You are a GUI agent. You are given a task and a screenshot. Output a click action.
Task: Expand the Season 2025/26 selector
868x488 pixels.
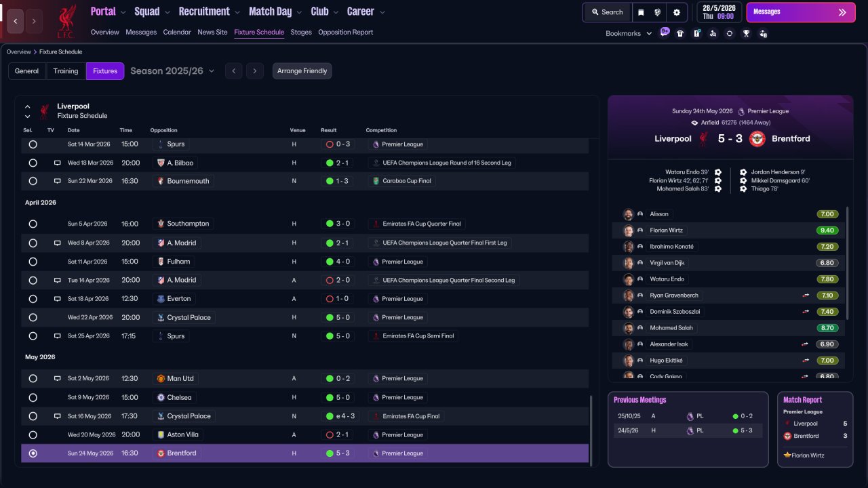click(172, 71)
